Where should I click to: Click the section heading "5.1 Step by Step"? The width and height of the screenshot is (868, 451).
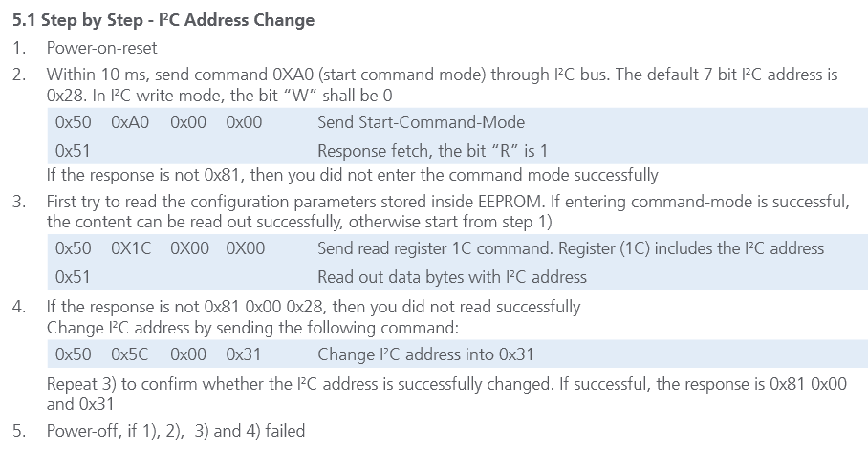(163, 19)
